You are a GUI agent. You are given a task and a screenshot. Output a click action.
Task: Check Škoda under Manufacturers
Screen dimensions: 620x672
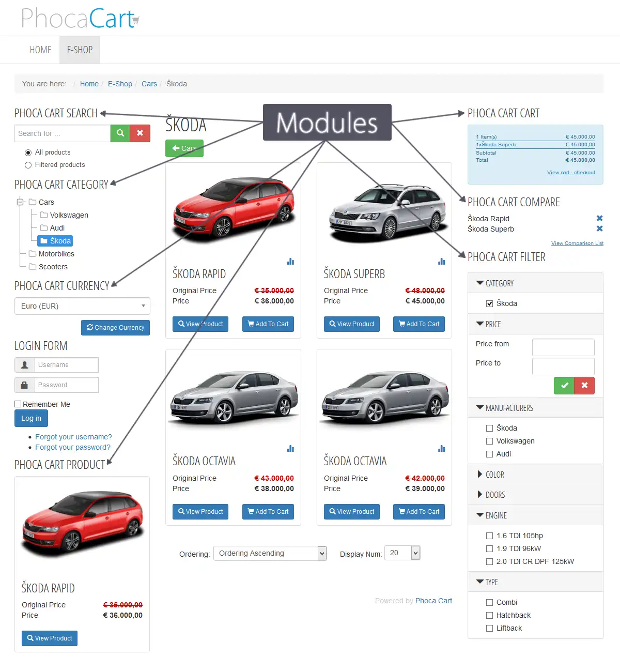click(489, 429)
